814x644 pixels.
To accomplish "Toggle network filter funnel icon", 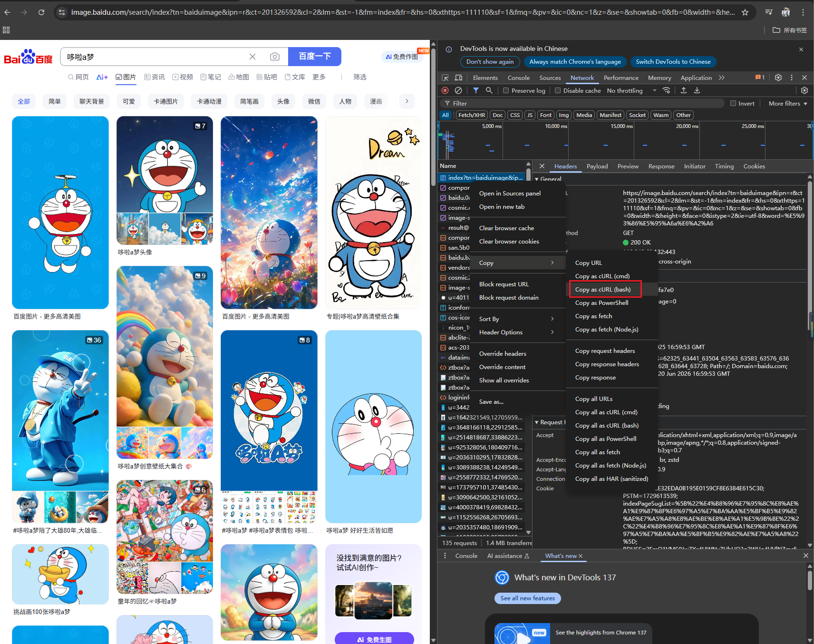I will click(476, 90).
